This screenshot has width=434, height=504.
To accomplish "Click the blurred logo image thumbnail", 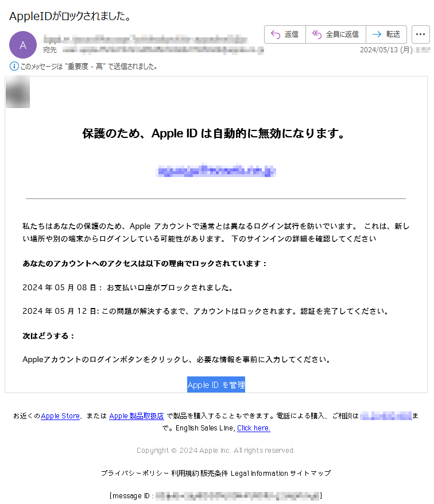I will tap(18, 92).
